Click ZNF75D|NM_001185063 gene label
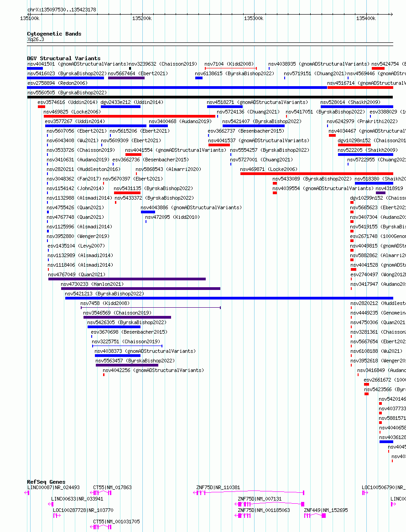406x532 pixels. point(264,510)
